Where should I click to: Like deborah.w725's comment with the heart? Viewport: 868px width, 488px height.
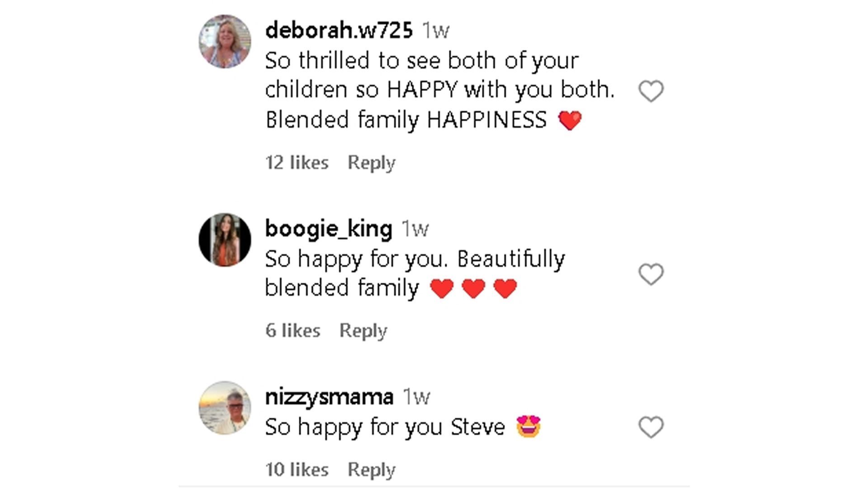click(x=651, y=91)
